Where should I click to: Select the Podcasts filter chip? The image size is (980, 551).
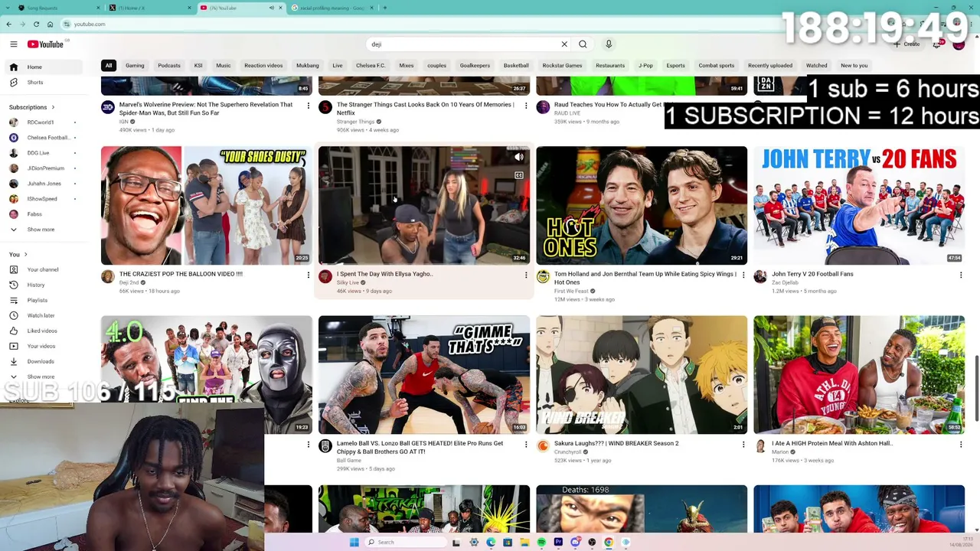[169, 66]
